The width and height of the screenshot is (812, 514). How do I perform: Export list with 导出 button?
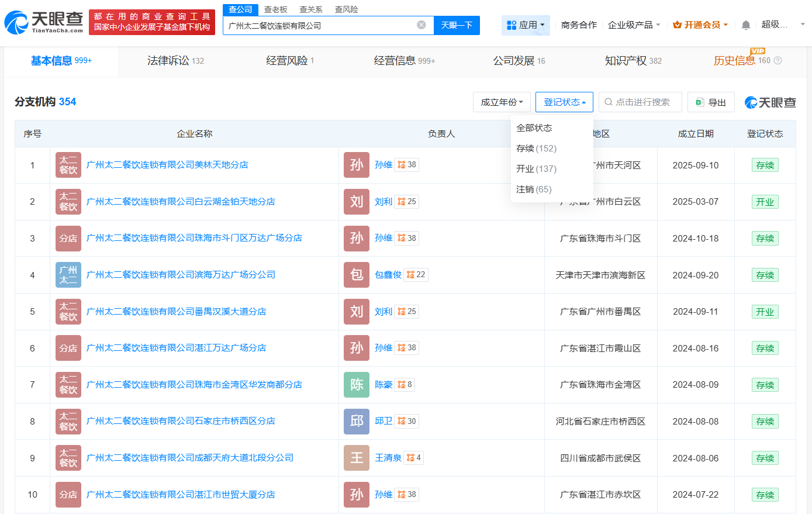coord(711,102)
